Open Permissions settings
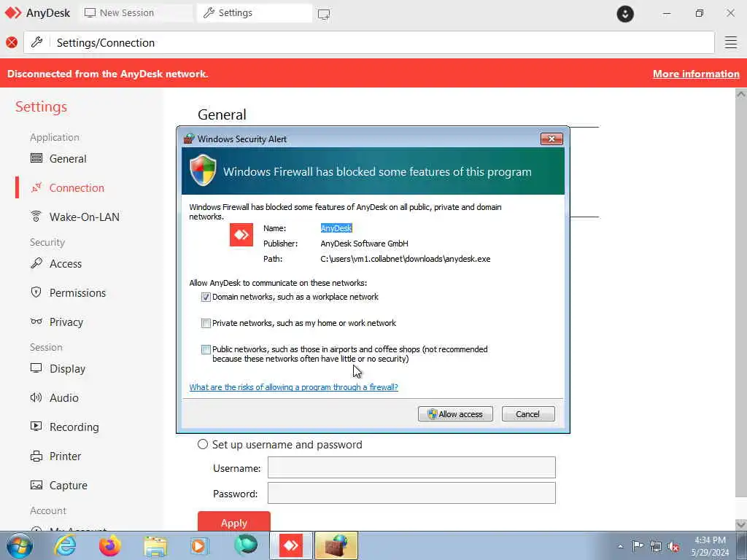This screenshot has height=560, width=747. click(68, 292)
